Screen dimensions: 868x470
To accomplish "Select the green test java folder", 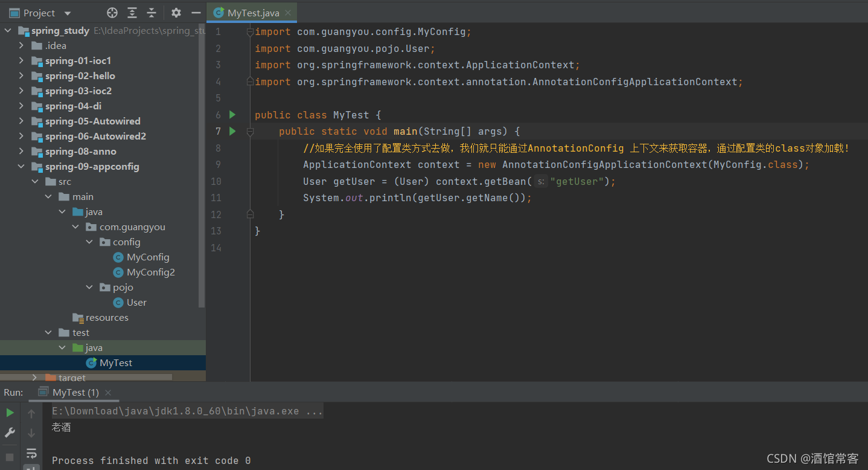I will (x=94, y=348).
